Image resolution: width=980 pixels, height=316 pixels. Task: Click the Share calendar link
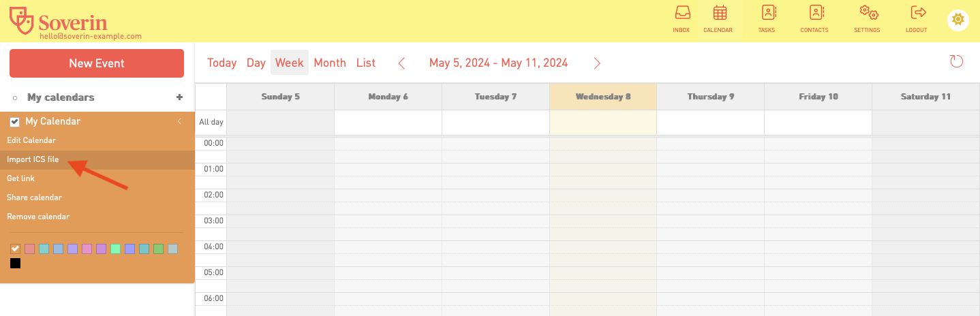[x=34, y=197]
